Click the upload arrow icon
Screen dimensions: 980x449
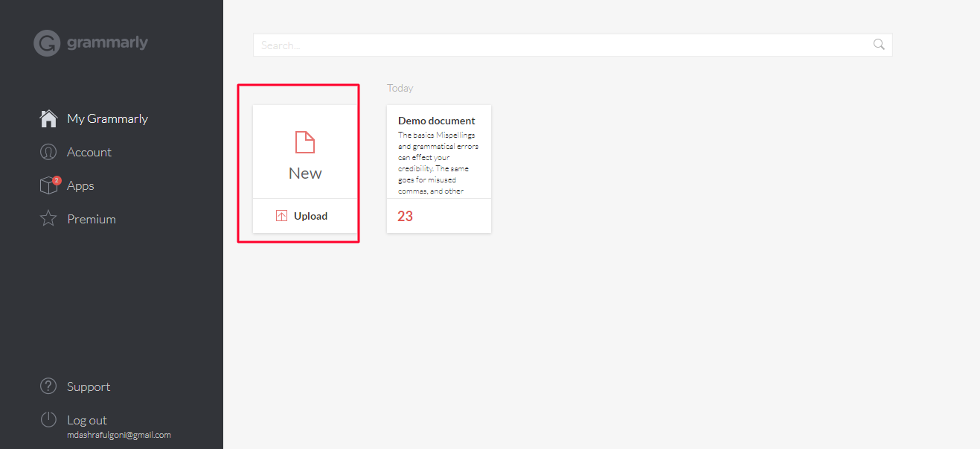281,216
